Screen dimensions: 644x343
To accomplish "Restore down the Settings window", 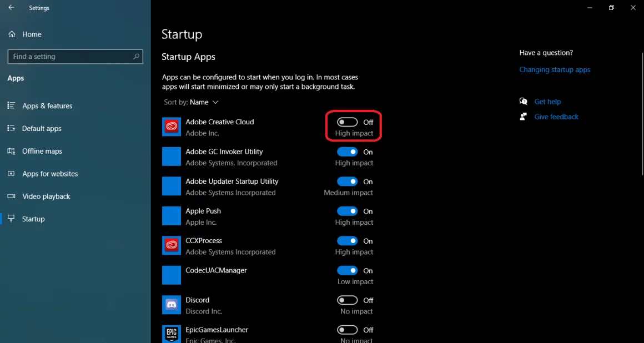I will point(611,8).
